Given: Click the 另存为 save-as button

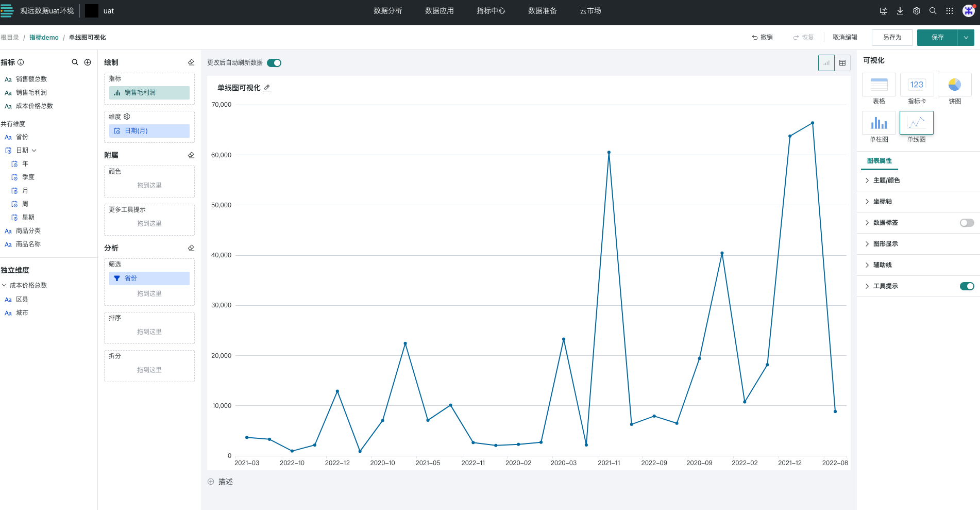Looking at the screenshot, I should click(x=892, y=38).
